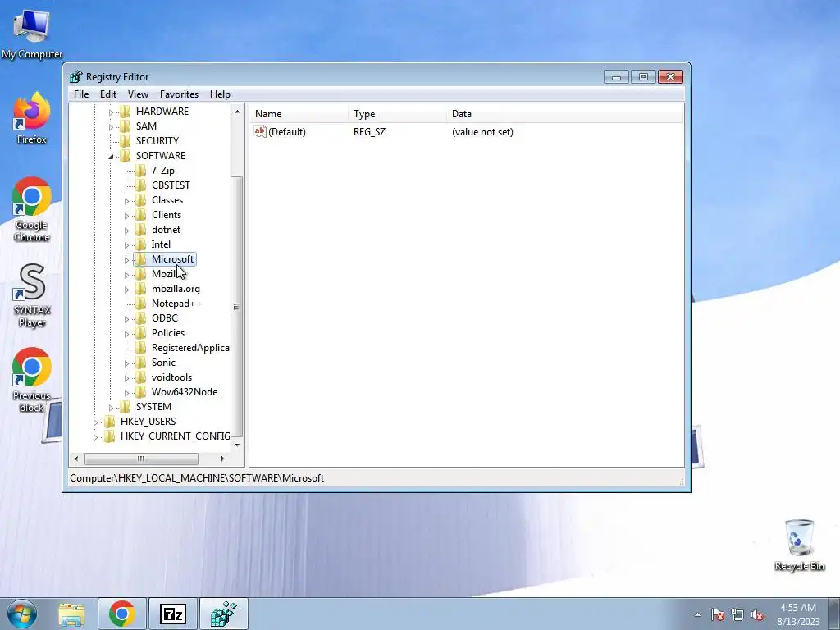Screen dimensions: 840x630
Task: Click the Chrome taskbar button
Action: pos(122,614)
